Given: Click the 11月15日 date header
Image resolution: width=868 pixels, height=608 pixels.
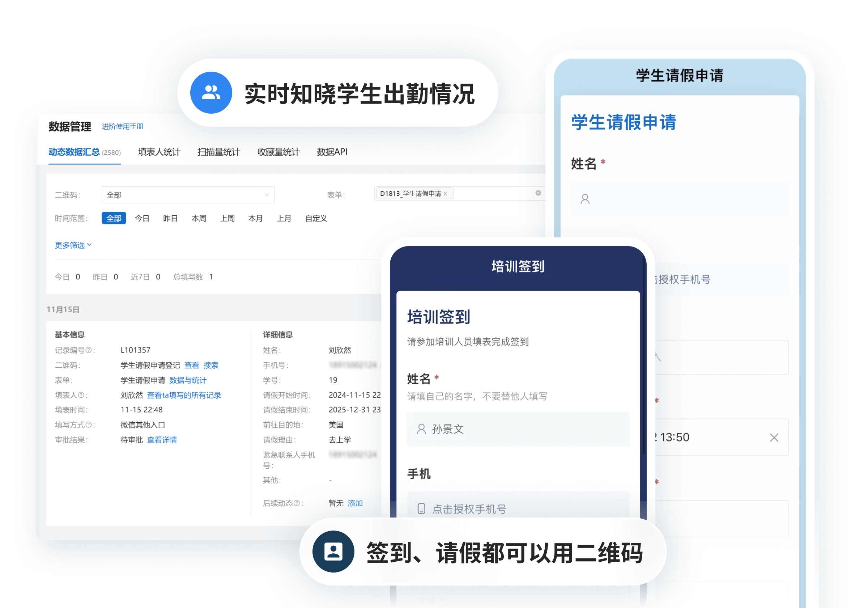Looking at the screenshot, I should point(63,309).
